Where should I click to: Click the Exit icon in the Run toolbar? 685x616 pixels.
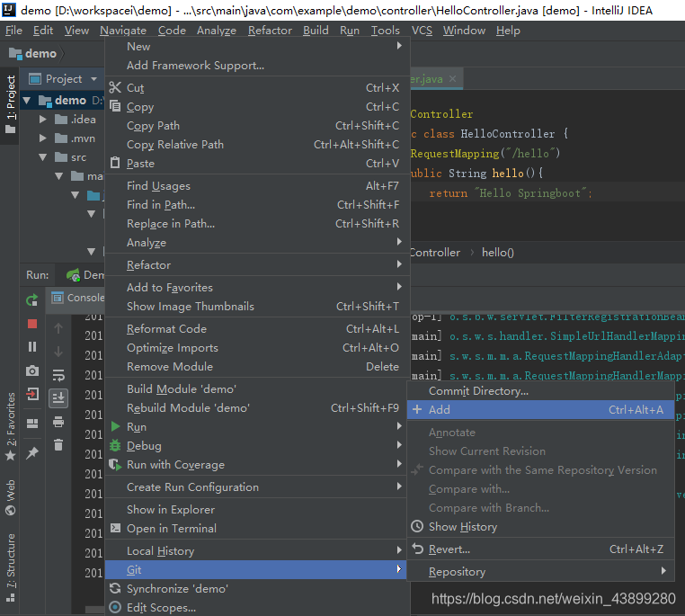pyautogui.click(x=32, y=394)
